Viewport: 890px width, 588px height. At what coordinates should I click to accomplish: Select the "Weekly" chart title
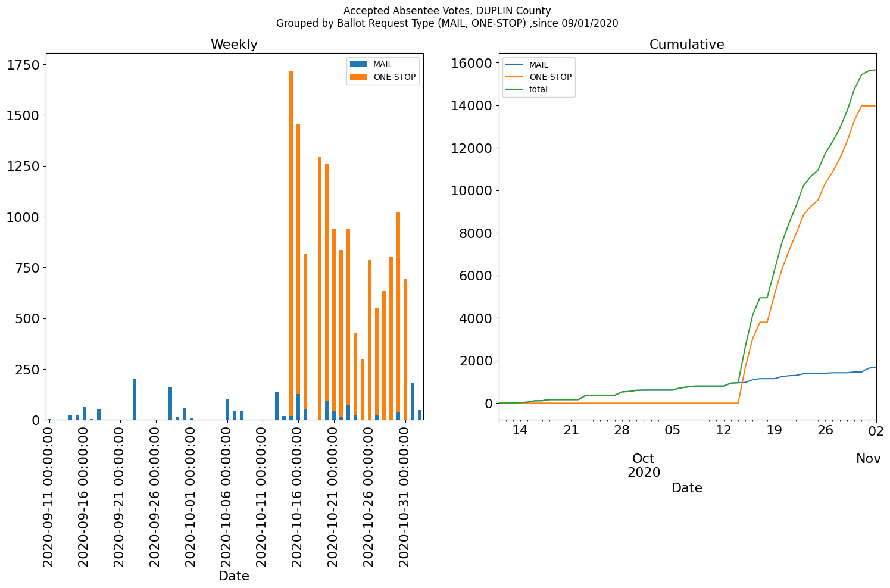pyautogui.click(x=234, y=45)
